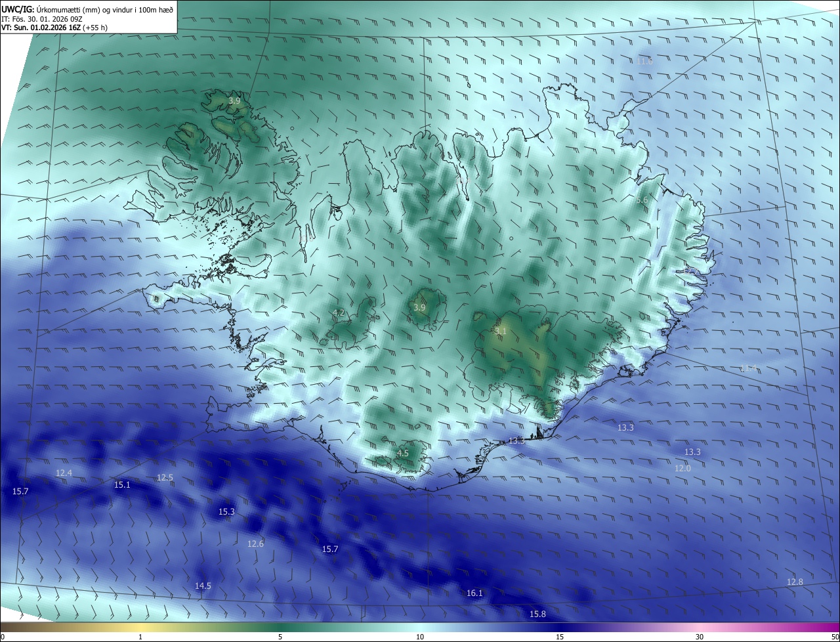Image resolution: width=840 pixels, height=642 pixels.
Task: Click the title text 'Úrkomumætti (mm) og vindur í 100m hæð'
Action: pos(105,9)
